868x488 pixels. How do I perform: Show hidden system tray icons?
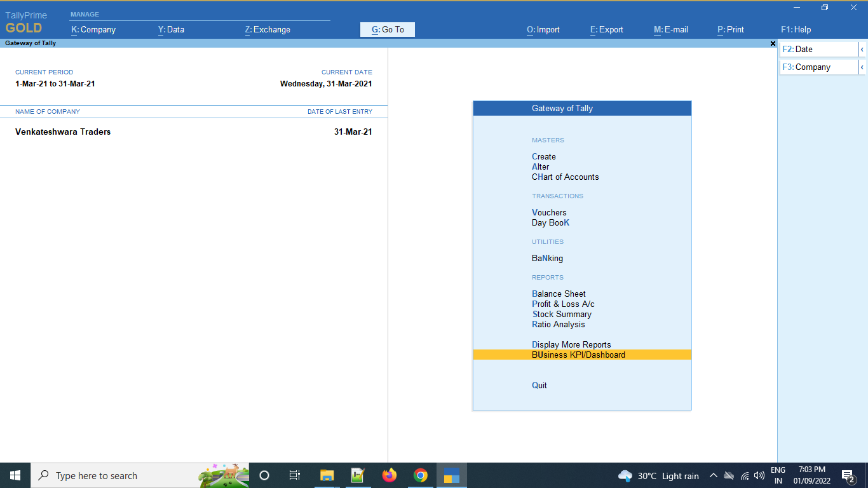713,475
